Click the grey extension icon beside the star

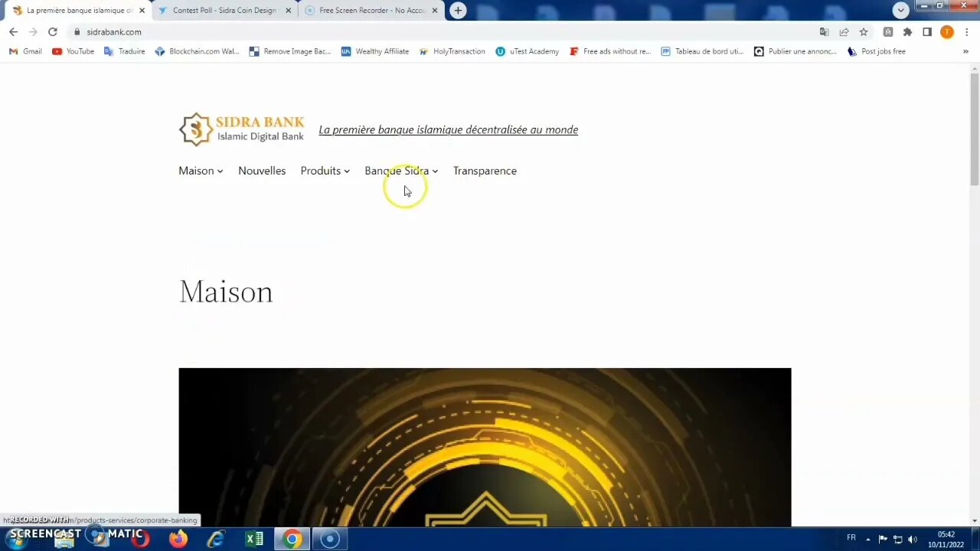(887, 32)
